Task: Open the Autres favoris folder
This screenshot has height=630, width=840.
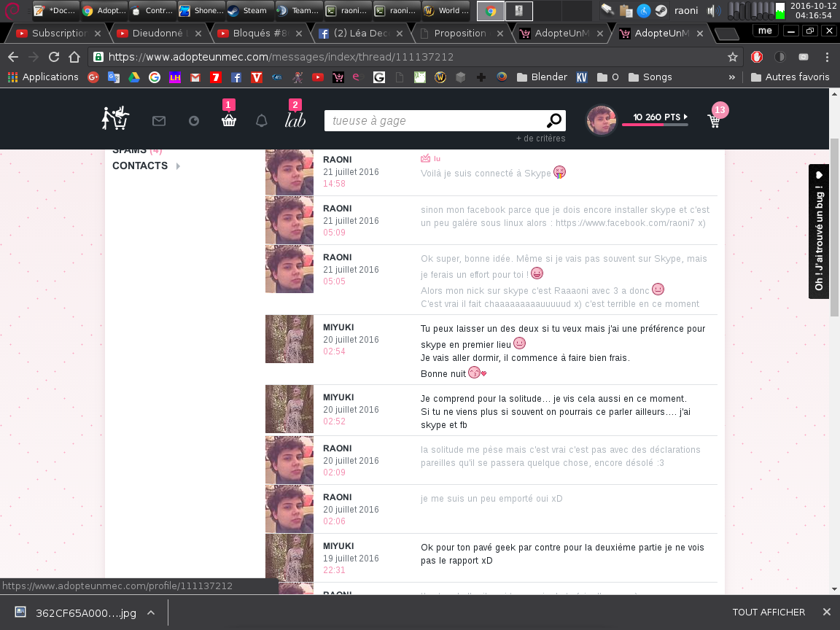Action: click(790, 77)
